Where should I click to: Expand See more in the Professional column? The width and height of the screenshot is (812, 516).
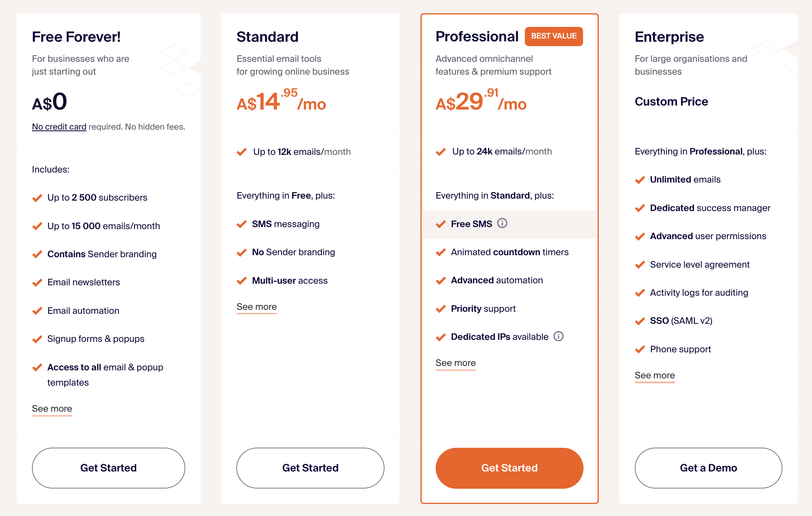tap(455, 363)
